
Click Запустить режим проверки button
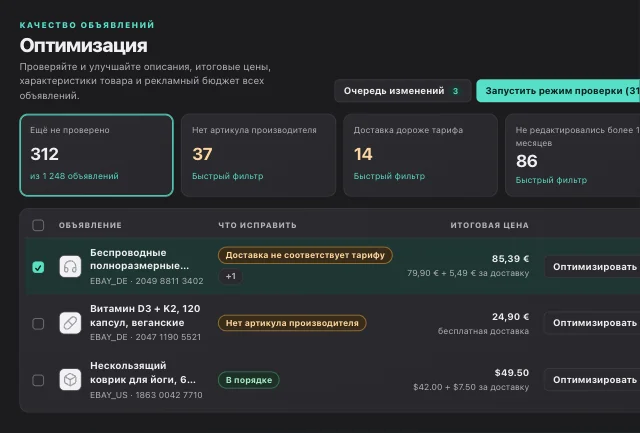click(x=558, y=91)
